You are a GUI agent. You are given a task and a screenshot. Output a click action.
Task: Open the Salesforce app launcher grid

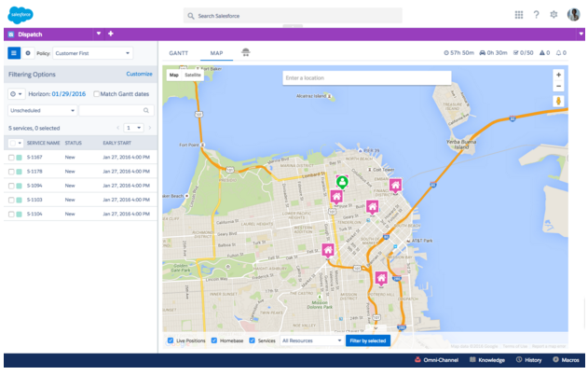pos(519,15)
